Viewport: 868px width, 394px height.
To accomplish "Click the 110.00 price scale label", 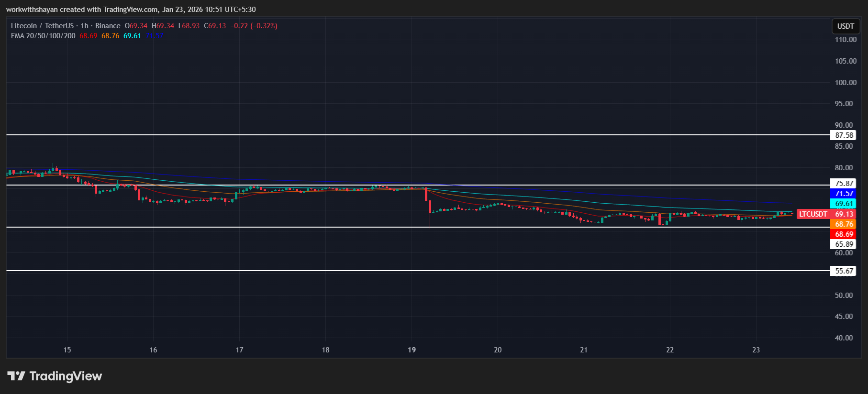I will [x=846, y=40].
